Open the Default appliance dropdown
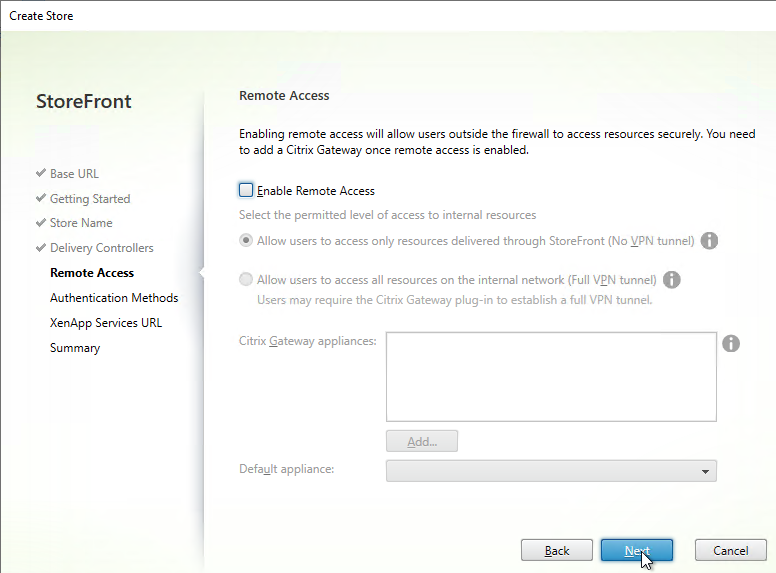The image size is (776, 573). tap(551, 471)
